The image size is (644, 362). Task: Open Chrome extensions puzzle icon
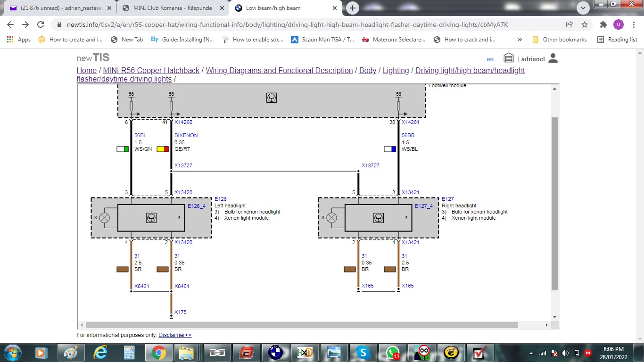603,25
